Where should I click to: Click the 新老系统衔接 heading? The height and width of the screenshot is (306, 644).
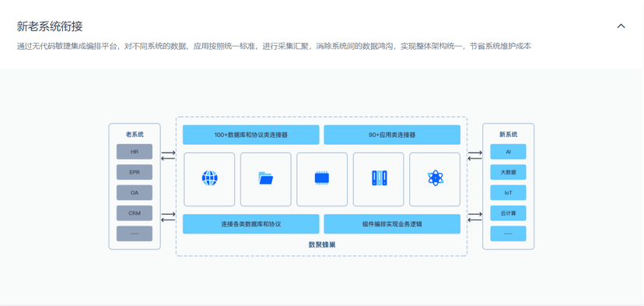click(x=50, y=26)
